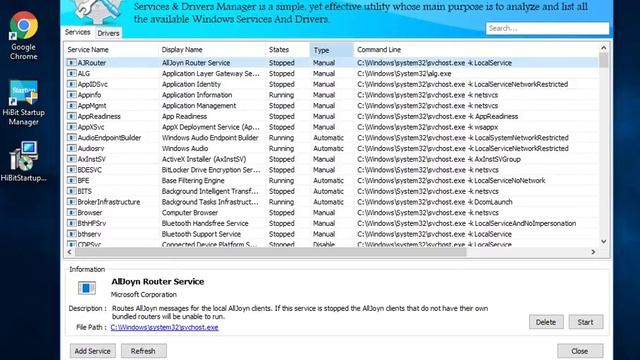Click the ActiveX Installer (AxInstSV) display name
Viewport: 640px width, 360px height.
(x=204, y=159)
